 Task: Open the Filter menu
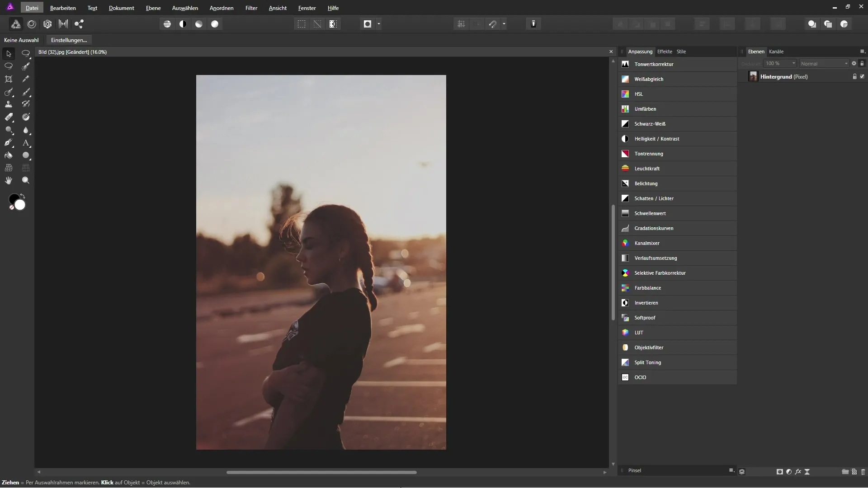(251, 8)
